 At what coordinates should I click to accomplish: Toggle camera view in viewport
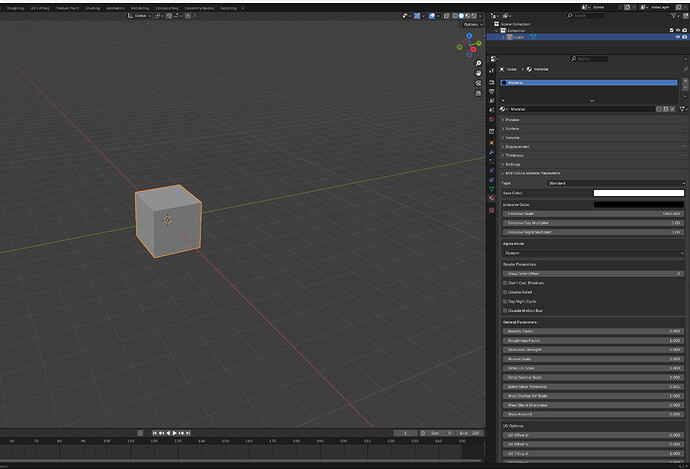[478, 83]
